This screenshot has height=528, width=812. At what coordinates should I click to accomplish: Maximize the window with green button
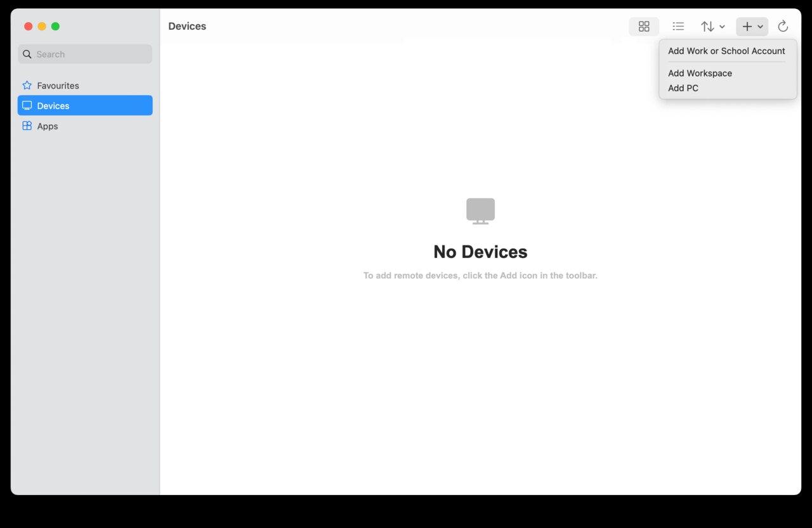click(x=55, y=26)
